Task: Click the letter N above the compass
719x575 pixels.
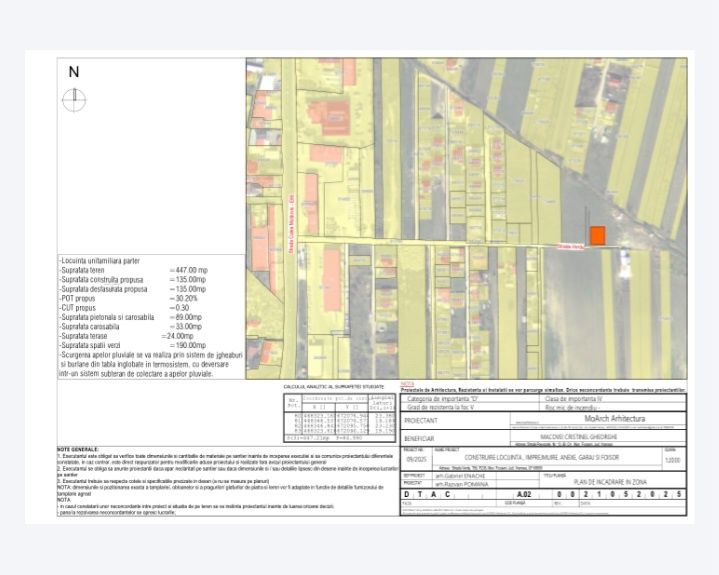Action: (x=74, y=72)
